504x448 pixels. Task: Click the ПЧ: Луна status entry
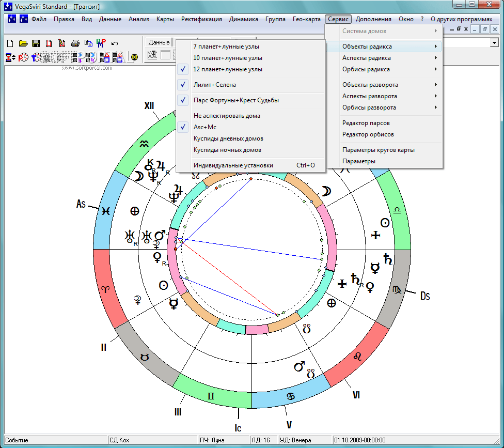(224, 440)
